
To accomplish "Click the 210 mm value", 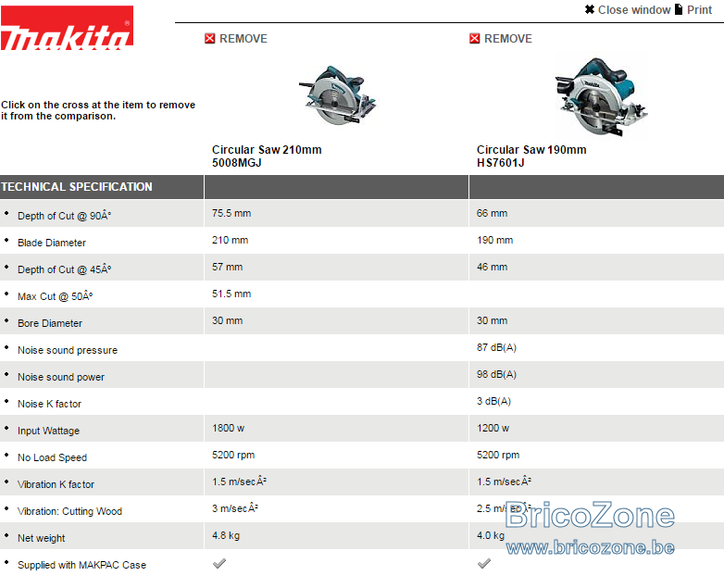I will pos(230,240).
